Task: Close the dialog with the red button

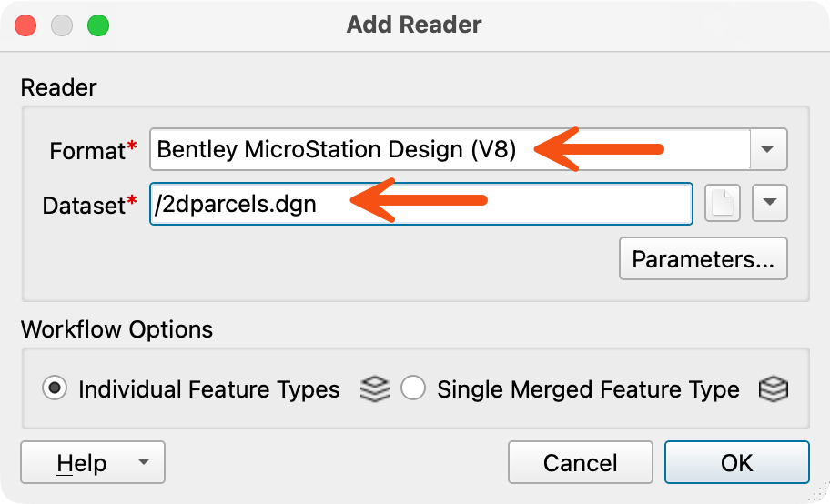Action: [25, 25]
